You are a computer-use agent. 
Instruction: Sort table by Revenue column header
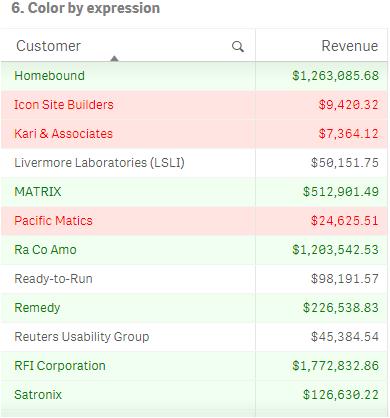pos(350,46)
